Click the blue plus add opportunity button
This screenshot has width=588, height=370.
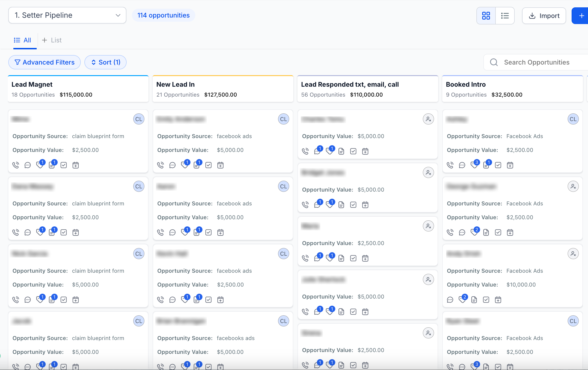pos(581,16)
